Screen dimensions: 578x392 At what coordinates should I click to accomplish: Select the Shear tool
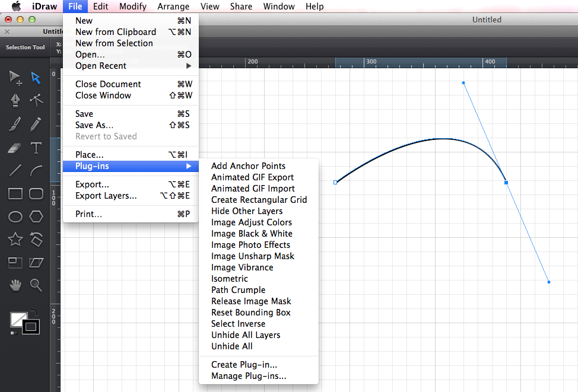point(36,262)
